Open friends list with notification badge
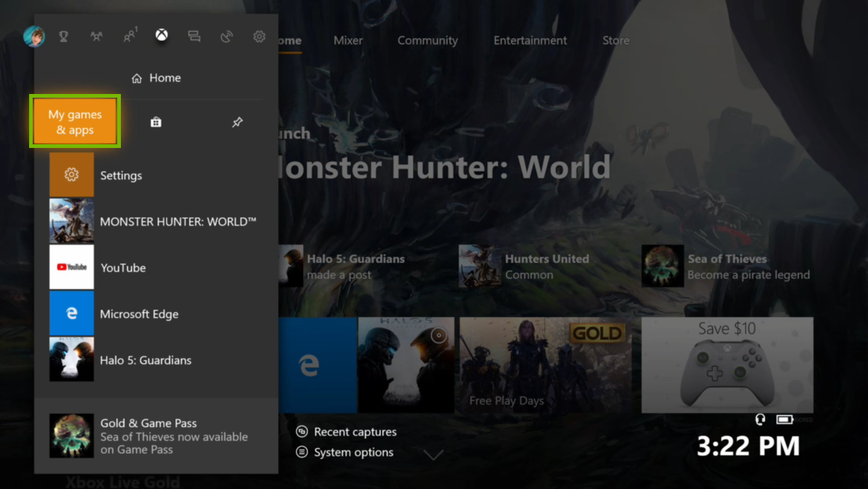This screenshot has width=868, height=489. 130,36
